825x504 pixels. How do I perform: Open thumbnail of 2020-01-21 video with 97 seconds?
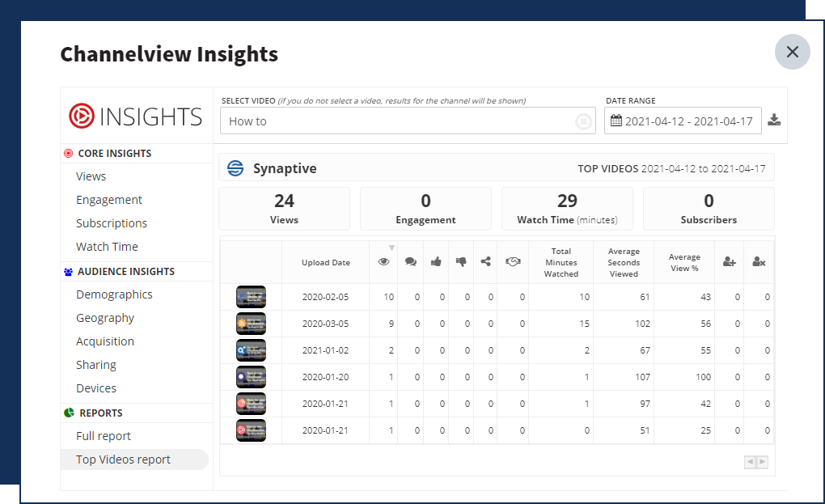click(x=251, y=404)
